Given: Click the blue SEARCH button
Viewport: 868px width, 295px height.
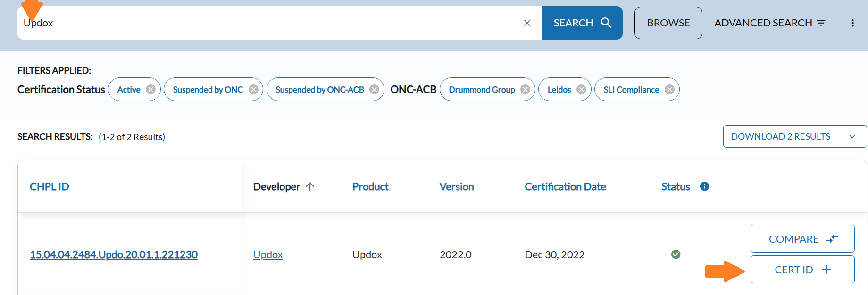Looking at the screenshot, I should (x=582, y=23).
